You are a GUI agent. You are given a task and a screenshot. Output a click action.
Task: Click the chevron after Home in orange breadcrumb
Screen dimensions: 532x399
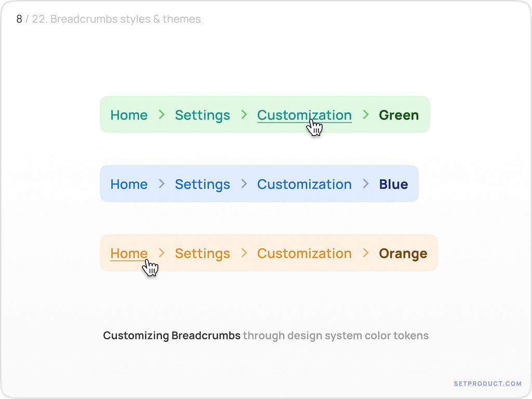[x=162, y=253]
